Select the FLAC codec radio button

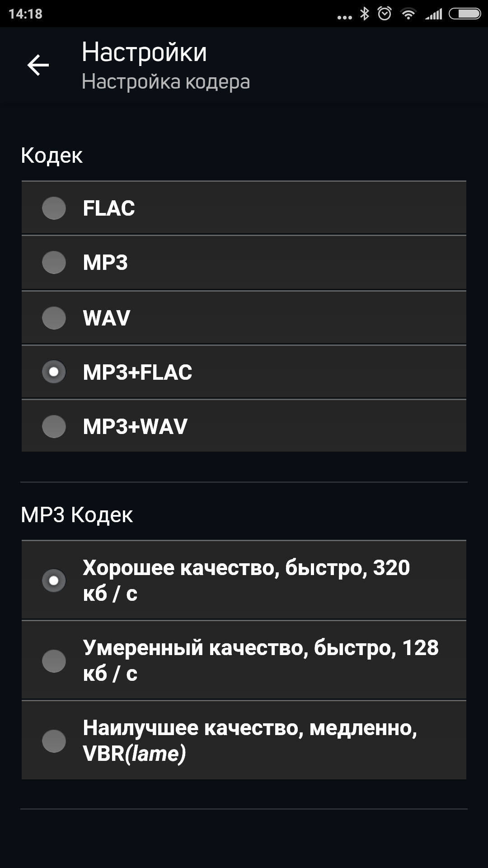(54, 208)
